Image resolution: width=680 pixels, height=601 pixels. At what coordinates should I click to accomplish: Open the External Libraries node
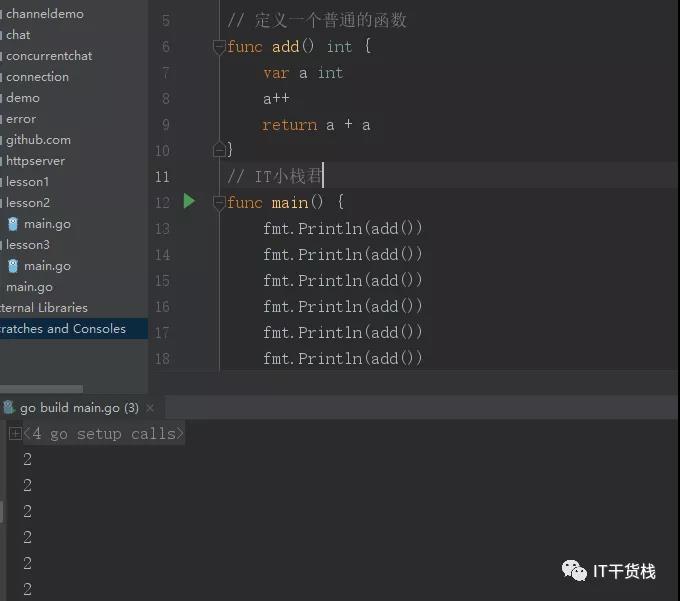coord(44,308)
